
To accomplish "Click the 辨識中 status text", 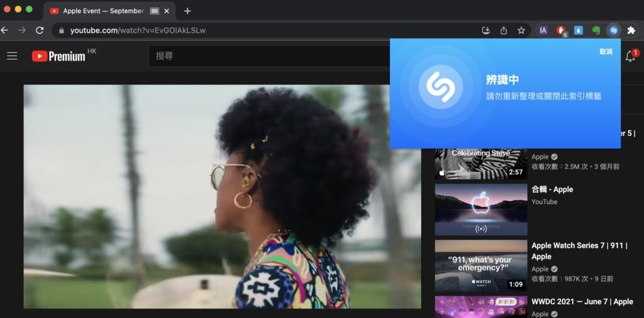I will point(503,80).
